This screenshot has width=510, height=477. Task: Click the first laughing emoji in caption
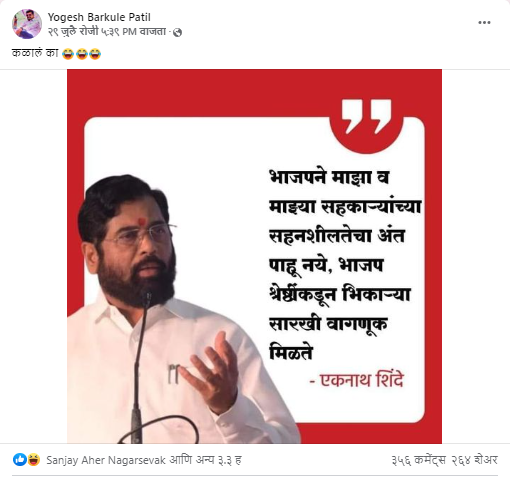point(68,54)
